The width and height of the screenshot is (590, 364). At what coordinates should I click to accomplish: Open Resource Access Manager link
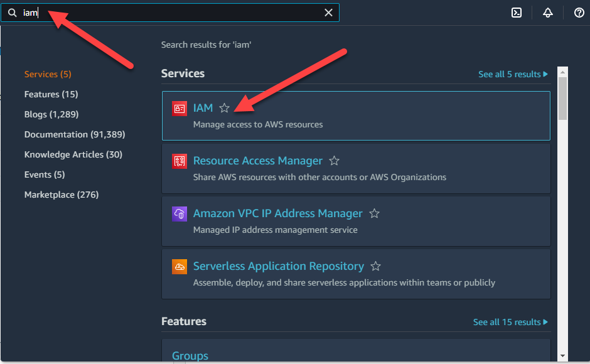click(x=258, y=161)
